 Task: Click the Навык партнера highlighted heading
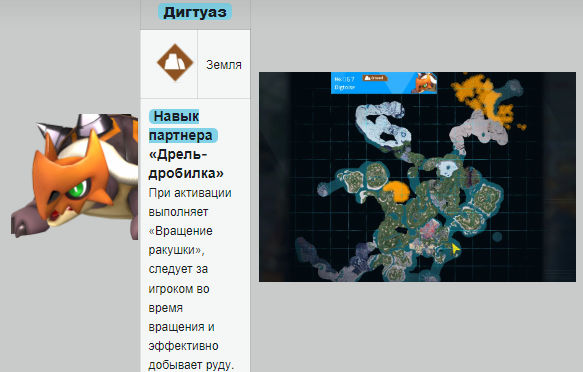[x=183, y=126]
